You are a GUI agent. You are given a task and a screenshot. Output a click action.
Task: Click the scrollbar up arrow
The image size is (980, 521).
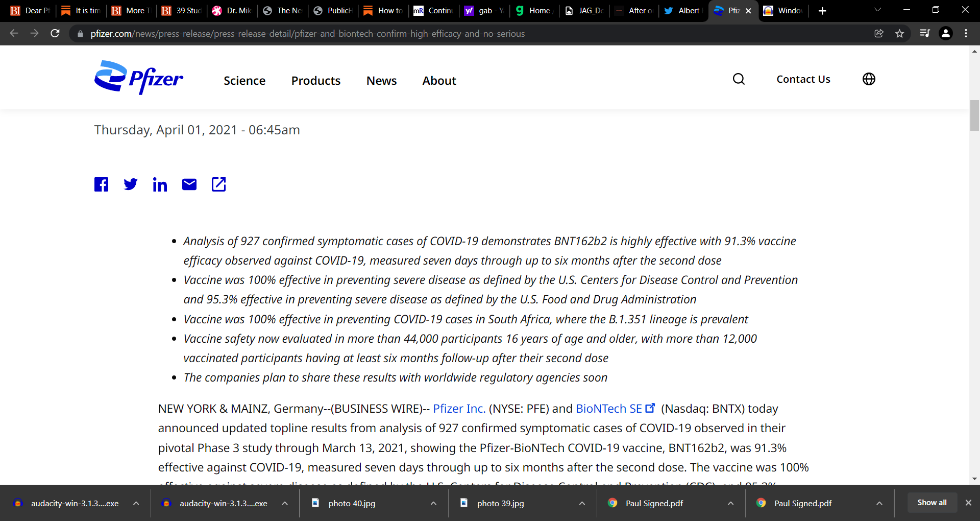[x=974, y=51]
